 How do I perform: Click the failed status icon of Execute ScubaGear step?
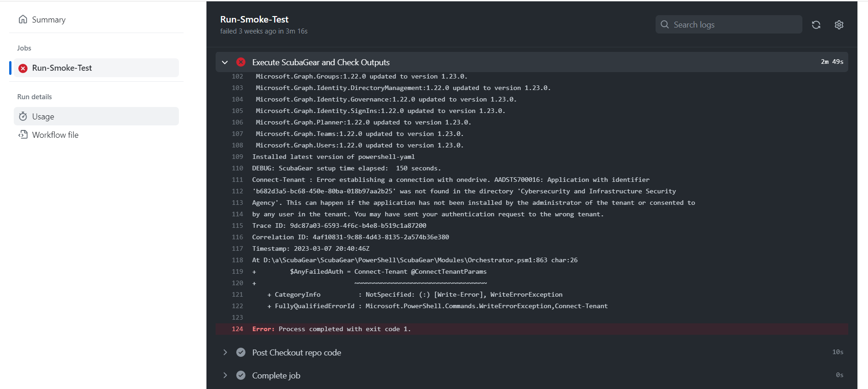coord(241,62)
